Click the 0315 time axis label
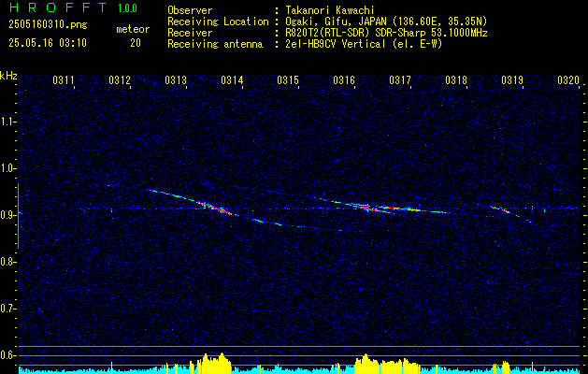Viewport: 588px width, 374px height. pyautogui.click(x=288, y=79)
